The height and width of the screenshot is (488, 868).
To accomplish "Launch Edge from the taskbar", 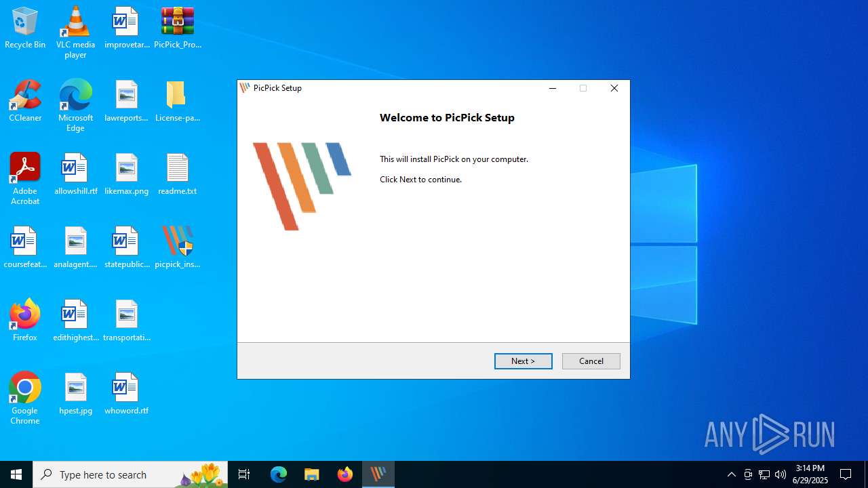I will click(279, 474).
